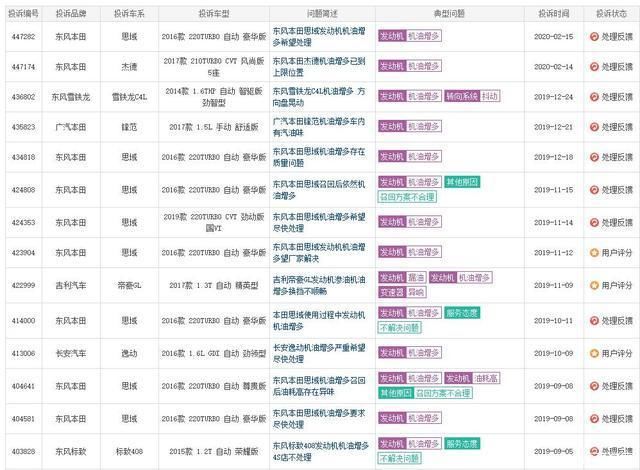Click red status icon for complaint 404641

(x=594, y=386)
